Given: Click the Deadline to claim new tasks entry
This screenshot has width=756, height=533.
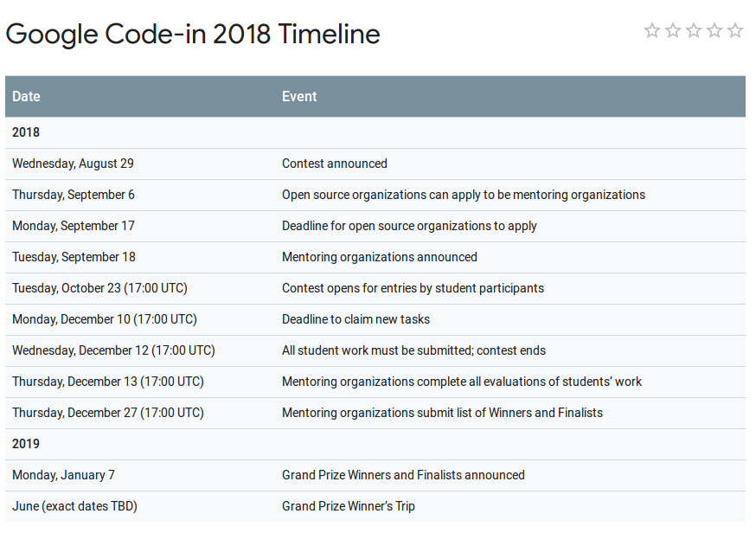Looking at the screenshot, I should tap(356, 319).
